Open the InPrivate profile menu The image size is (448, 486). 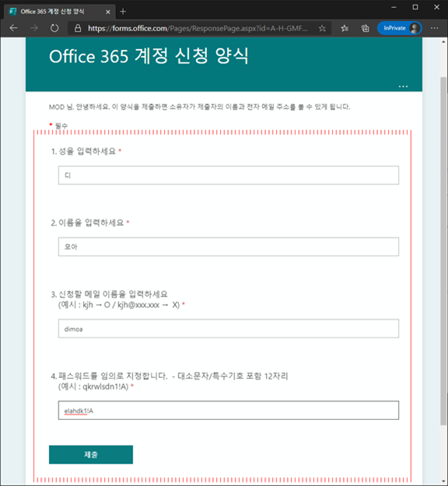pyautogui.click(x=399, y=28)
